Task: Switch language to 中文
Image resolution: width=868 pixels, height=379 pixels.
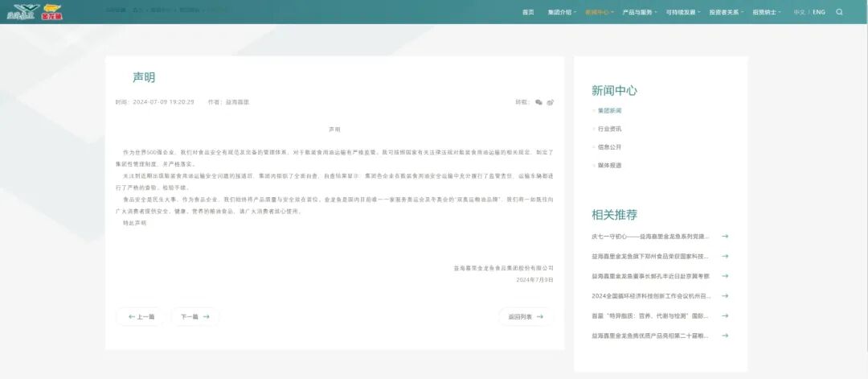Action: (800, 11)
